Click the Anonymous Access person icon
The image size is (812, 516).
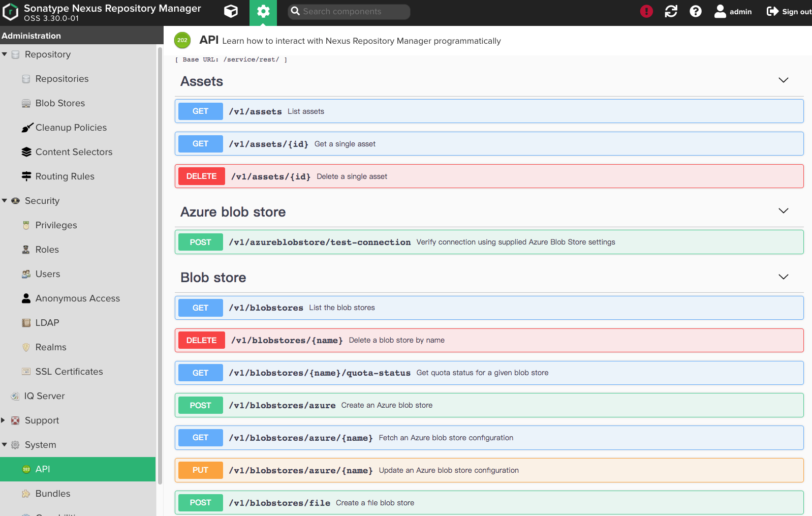click(26, 298)
